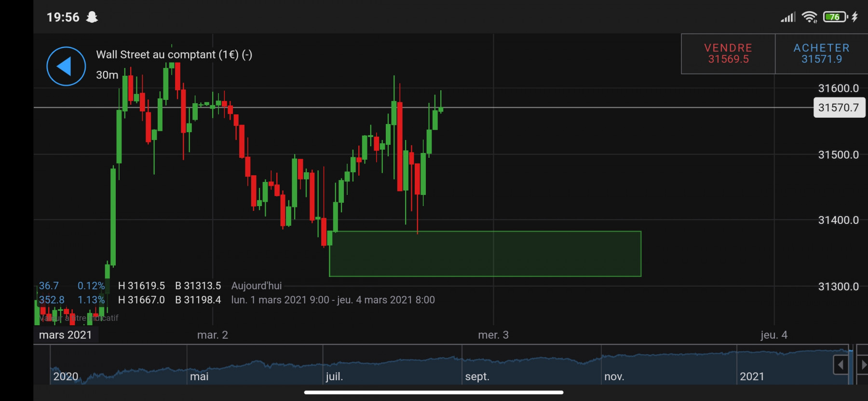The image size is (868, 401).
Task: Tap the cellular signal bars icon
Action: tap(788, 17)
